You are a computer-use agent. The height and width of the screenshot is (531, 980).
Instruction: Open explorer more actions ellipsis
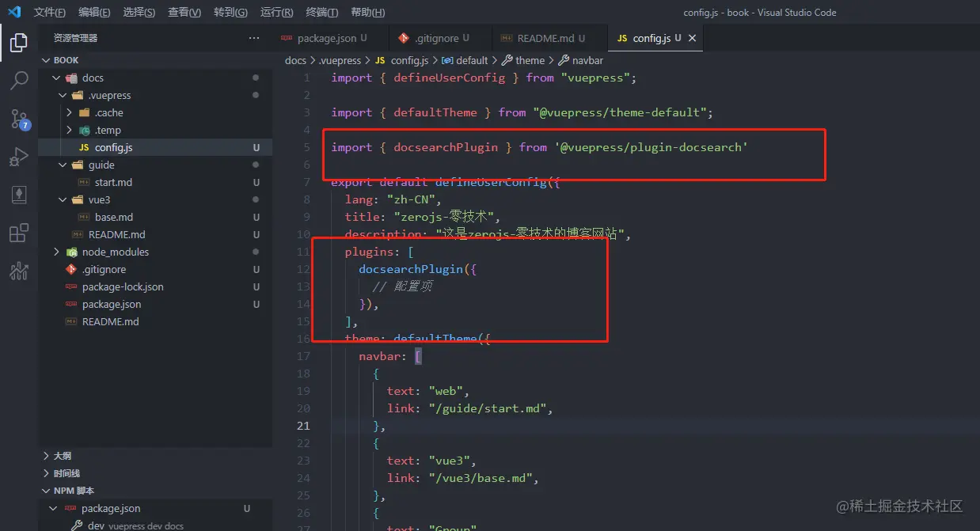tap(254, 38)
